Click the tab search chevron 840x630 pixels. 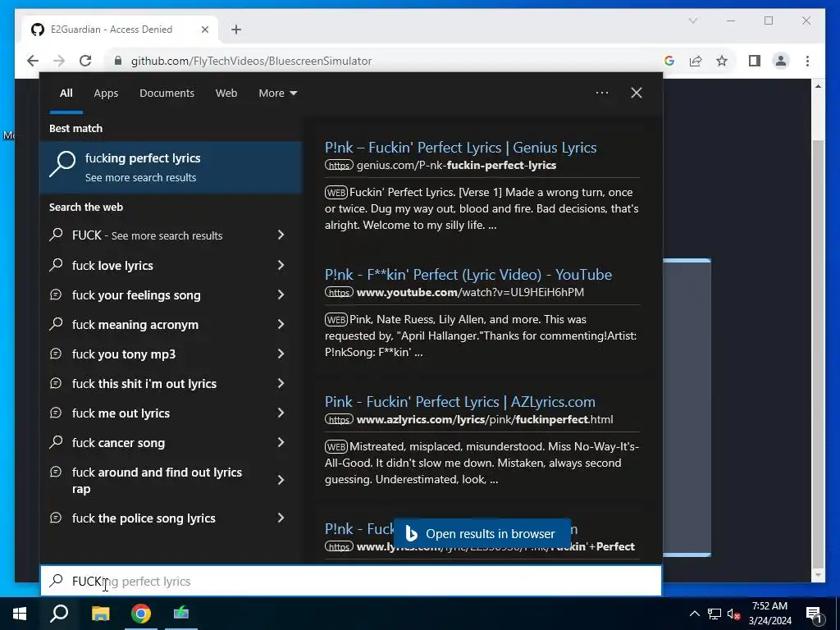pos(692,21)
